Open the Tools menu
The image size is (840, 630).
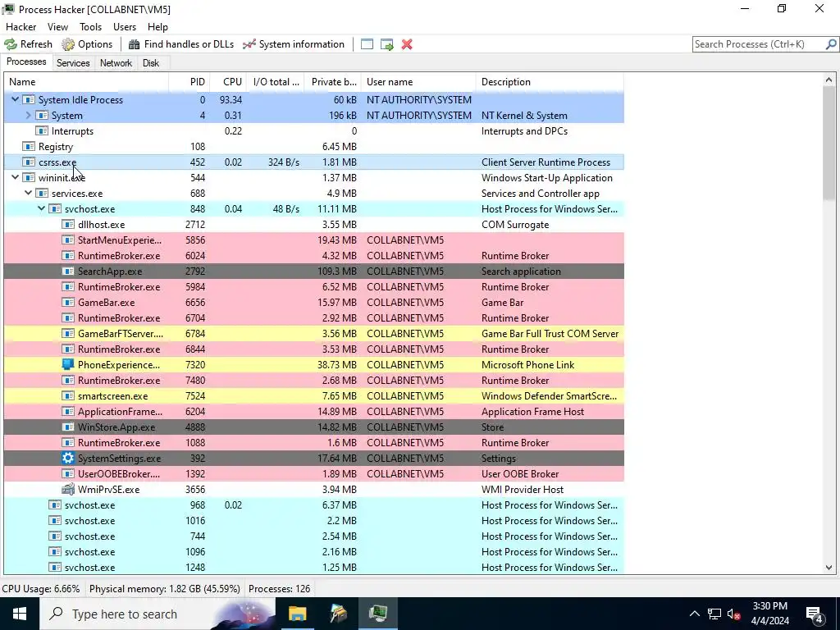(x=90, y=27)
